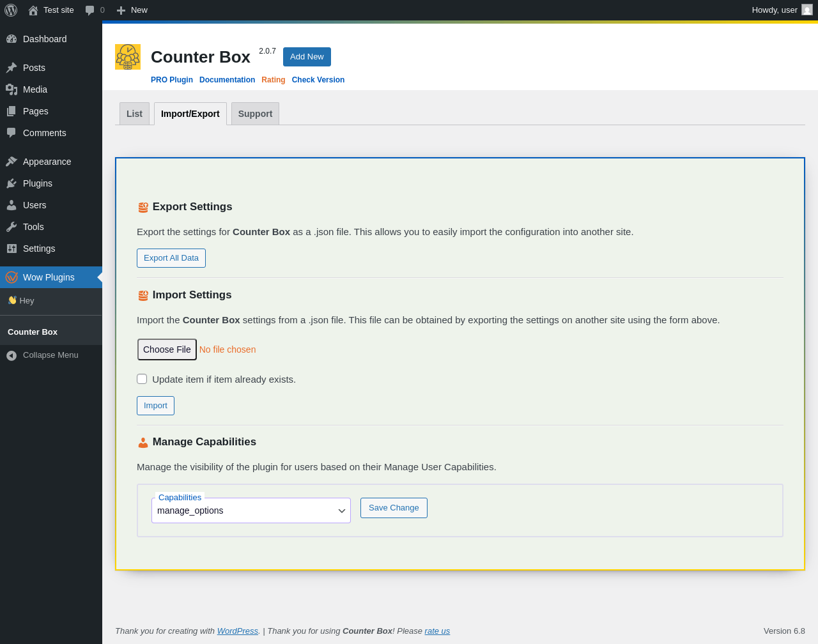Go to Plugins in sidebar
This screenshot has height=644, width=818.
pos(51,183)
